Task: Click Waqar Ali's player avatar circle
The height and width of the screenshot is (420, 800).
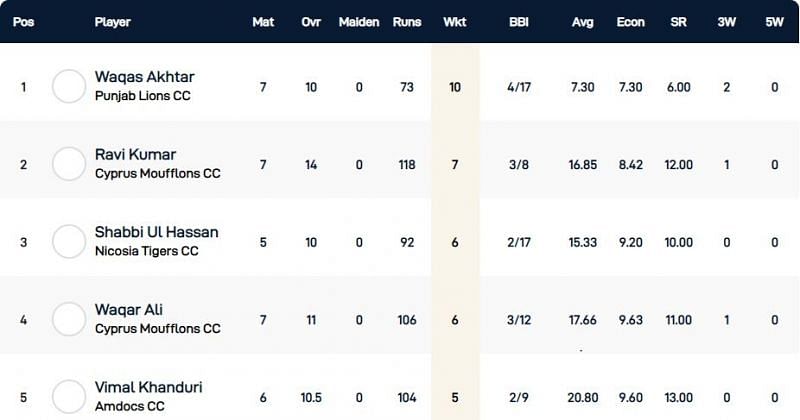Action: click(69, 319)
